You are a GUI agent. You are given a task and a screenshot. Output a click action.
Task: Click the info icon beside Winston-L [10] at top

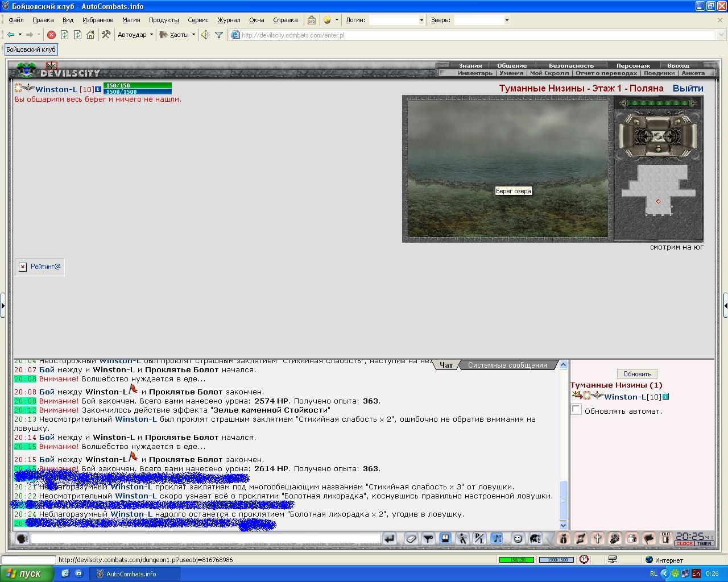(x=98, y=89)
